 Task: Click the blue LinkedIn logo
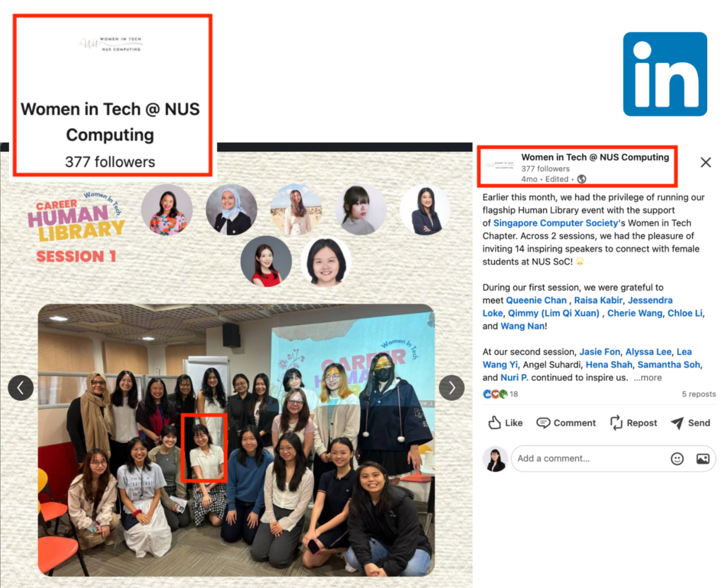665,73
